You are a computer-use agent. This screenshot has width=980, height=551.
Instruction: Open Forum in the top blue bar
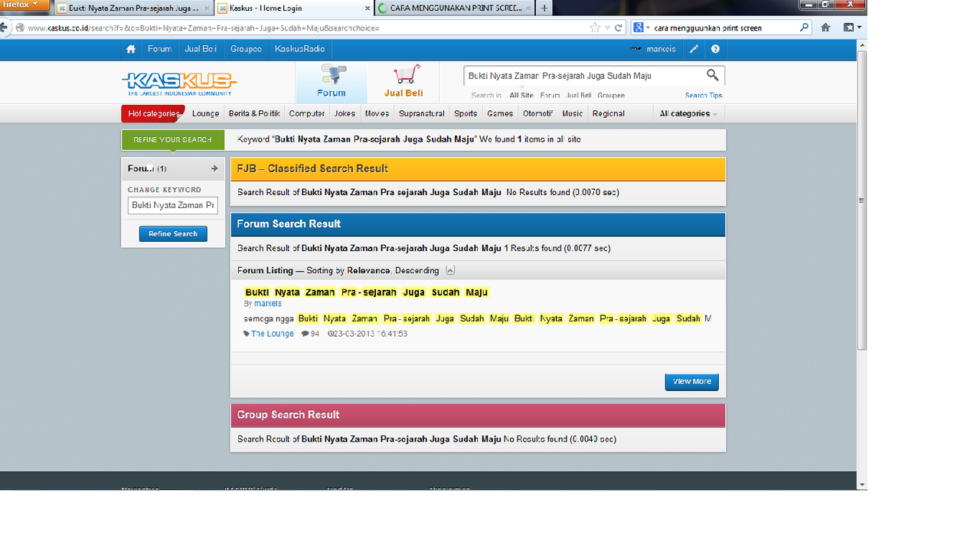[x=160, y=49]
